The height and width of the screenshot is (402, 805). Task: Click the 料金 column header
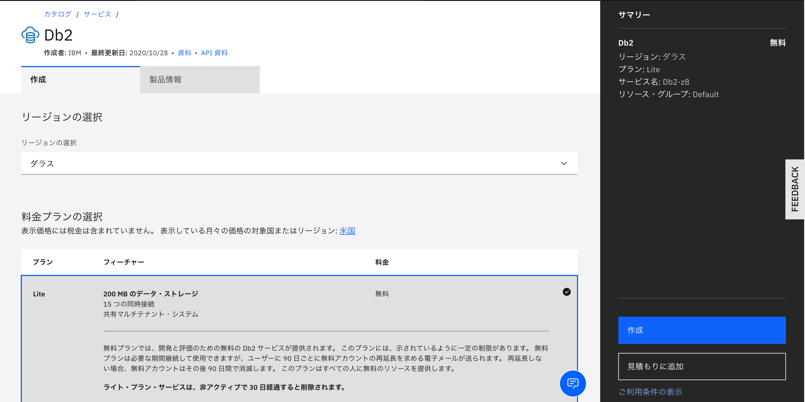click(x=382, y=262)
